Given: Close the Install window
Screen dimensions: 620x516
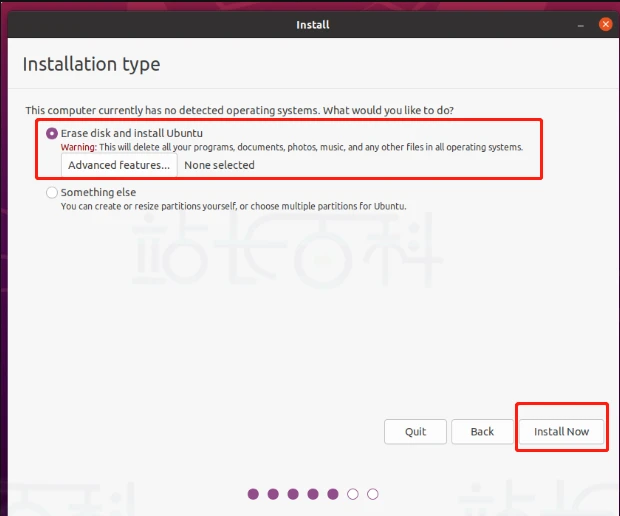Looking at the screenshot, I should tap(605, 25).
